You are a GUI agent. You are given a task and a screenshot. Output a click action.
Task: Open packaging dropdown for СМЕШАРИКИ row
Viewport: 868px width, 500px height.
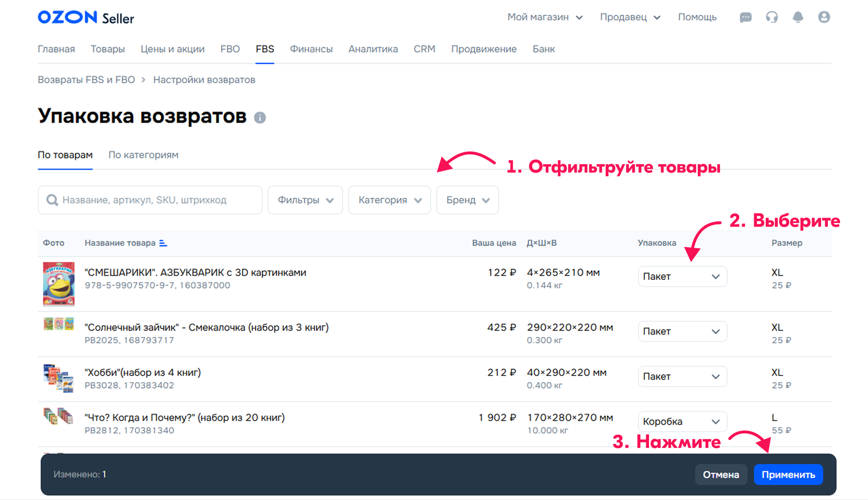click(682, 277)
